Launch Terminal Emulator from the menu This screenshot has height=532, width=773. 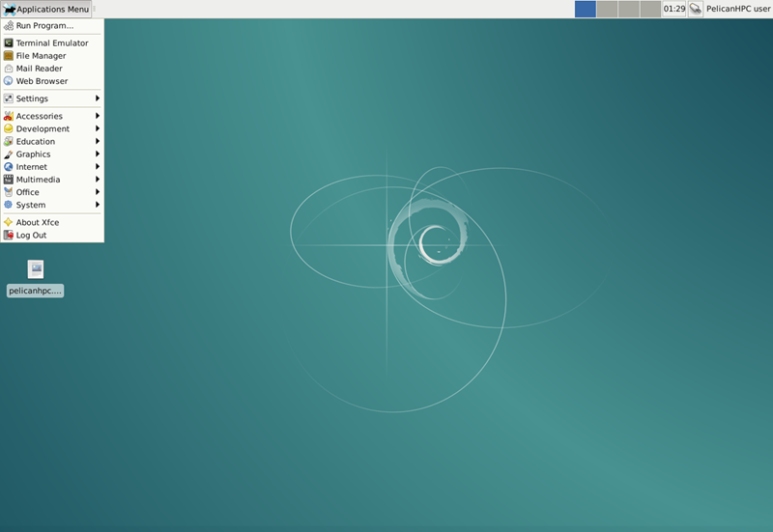click(x=52, y=42)
